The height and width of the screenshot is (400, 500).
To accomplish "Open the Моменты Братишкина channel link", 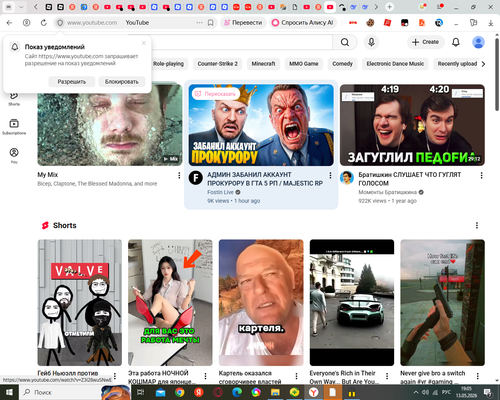I will [x=387, y=192].
